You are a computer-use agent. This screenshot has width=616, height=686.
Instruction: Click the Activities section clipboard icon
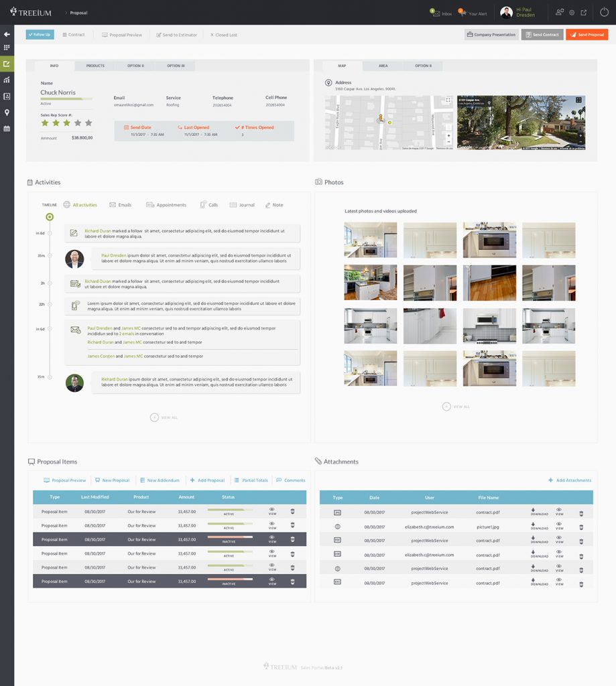[x=29, y=182]
